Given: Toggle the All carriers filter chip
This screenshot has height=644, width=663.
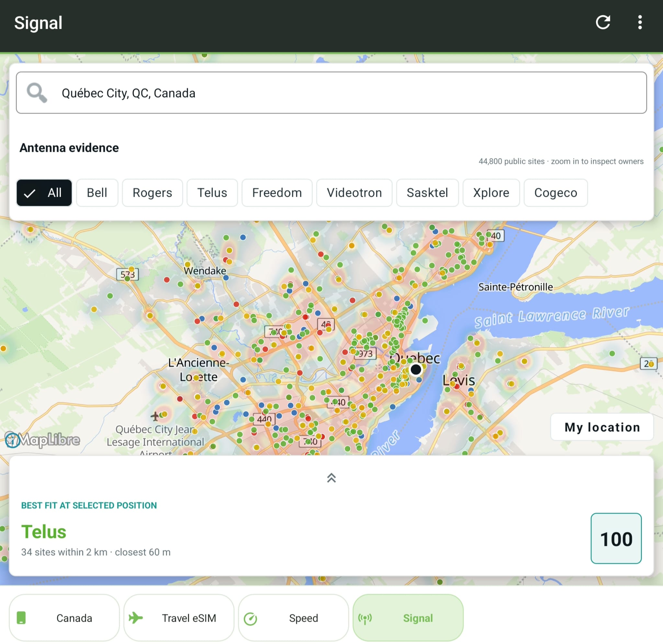Looking at the screenshot, I should click(x=44, y=193).
